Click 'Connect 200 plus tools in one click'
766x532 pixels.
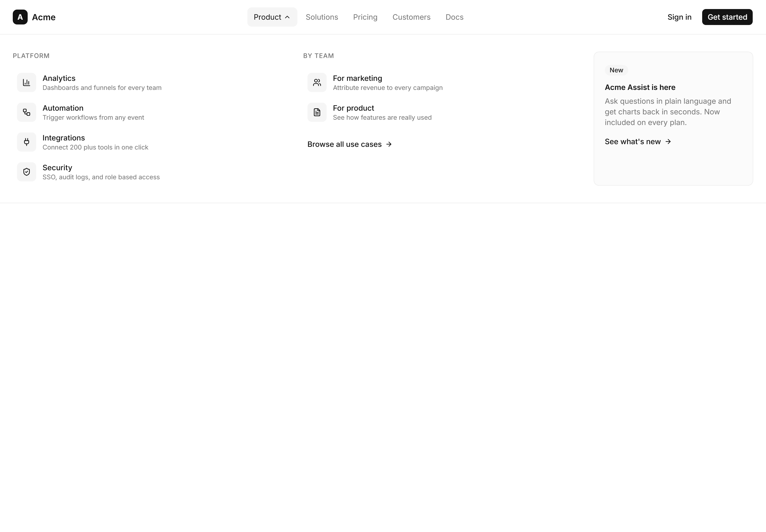[95, 147]
